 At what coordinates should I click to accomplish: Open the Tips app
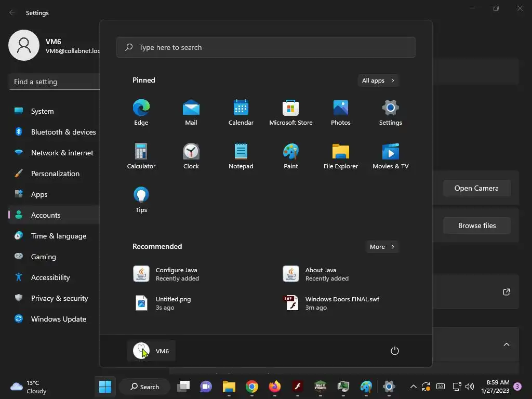coord(141,200)
